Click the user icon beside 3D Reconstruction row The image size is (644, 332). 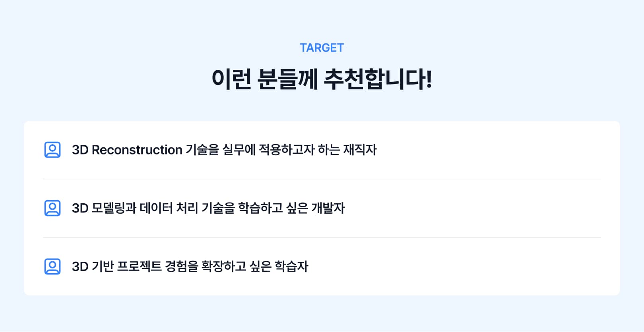pos(52,150)
